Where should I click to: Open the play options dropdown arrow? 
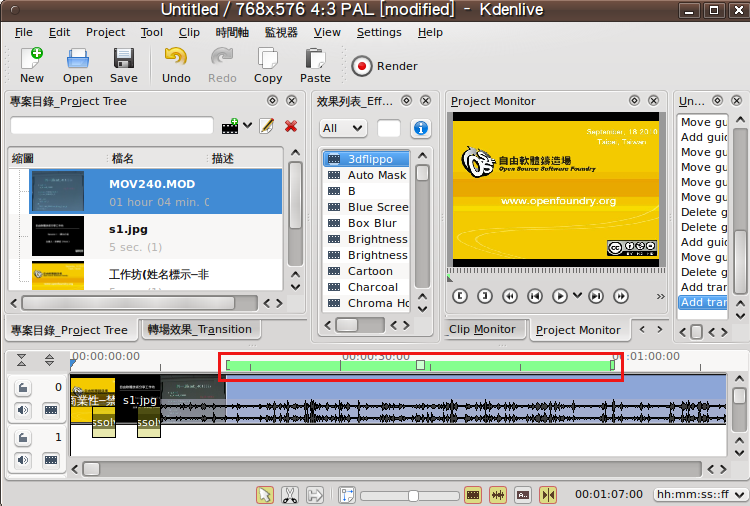click(x=577, y=296)
